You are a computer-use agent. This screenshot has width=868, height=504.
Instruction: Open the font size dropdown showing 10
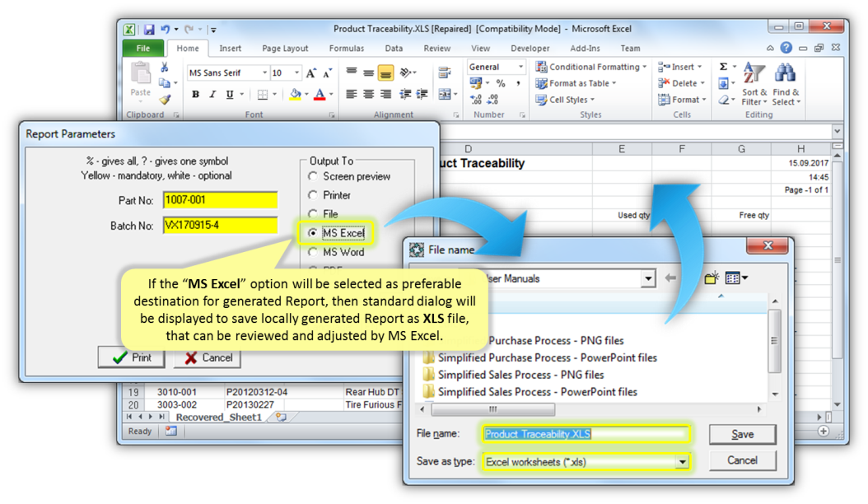(297, 73)
